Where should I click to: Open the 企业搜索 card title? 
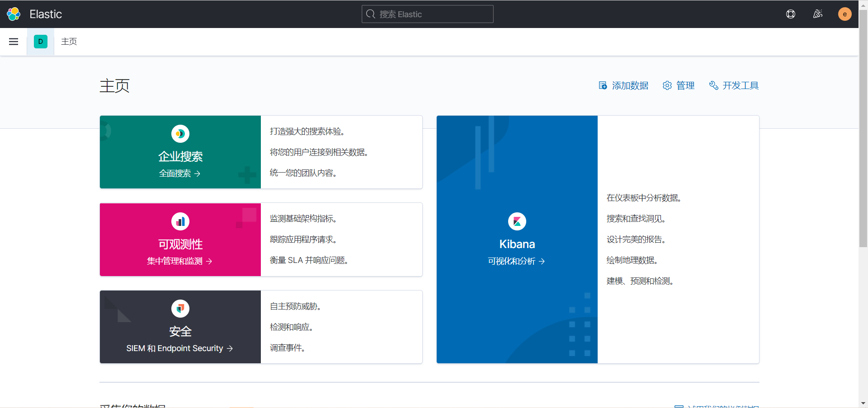tap(180, 156)
